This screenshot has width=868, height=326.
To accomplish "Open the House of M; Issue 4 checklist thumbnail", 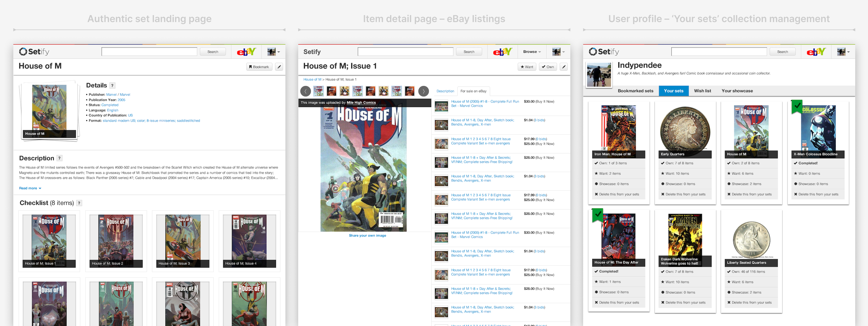I will tap(249, 241).
